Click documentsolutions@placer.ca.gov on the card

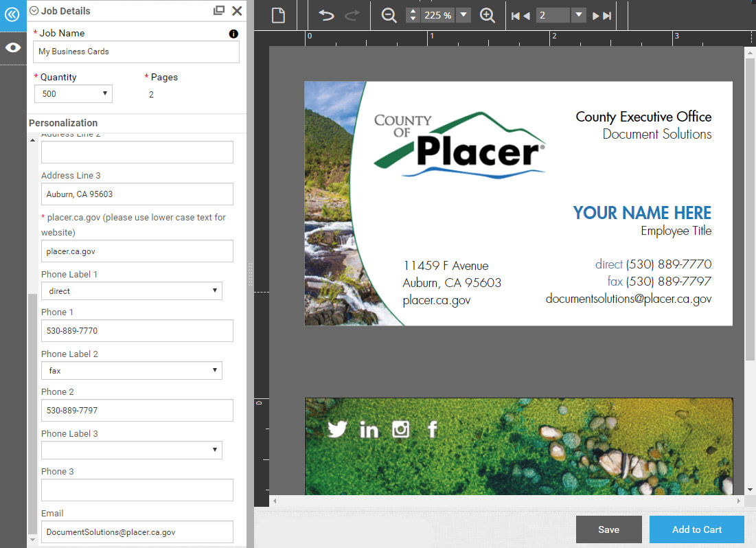(628, 299)
